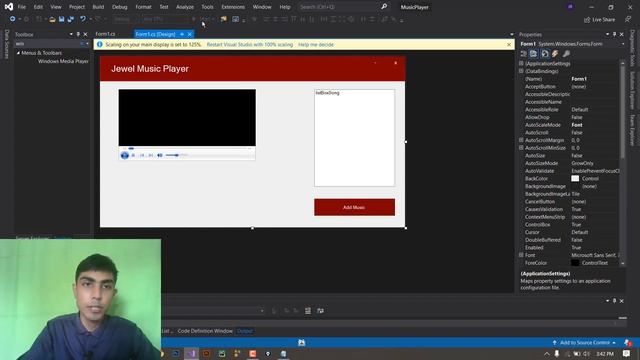Viewport: 640px width, 360px height.
Task: Switch to Form1.cs [Design] tab
Action: click(155, 34)
